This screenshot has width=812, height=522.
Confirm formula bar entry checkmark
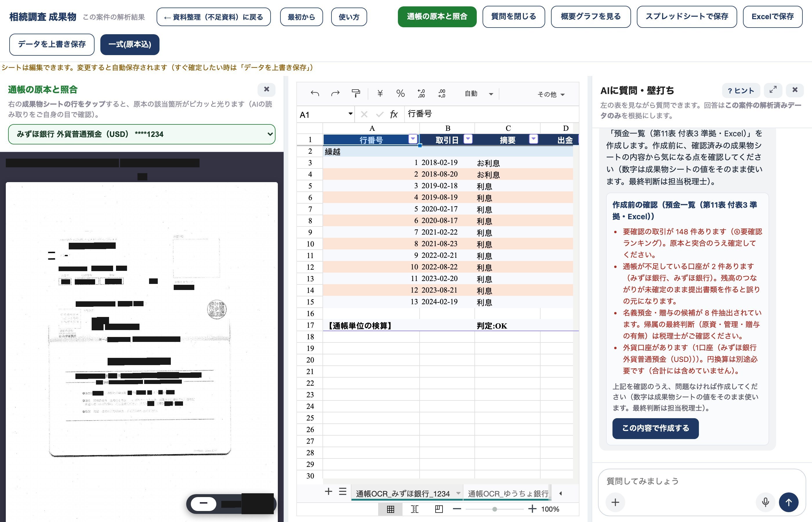(x=379, y=114)
